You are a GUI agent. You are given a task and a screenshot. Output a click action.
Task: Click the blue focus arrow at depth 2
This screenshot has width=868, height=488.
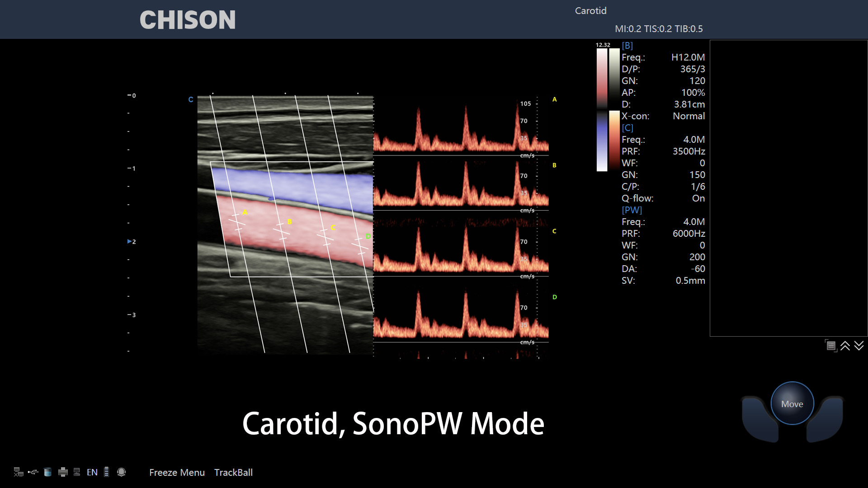130,241
